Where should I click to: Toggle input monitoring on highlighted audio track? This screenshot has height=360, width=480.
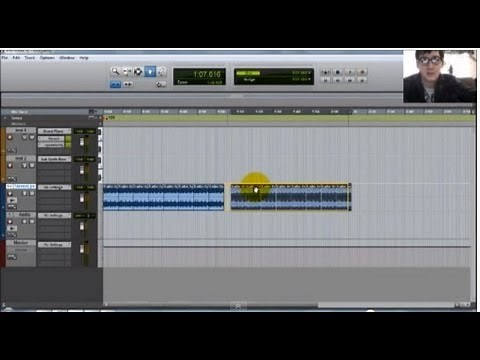[x=12, y=200]
